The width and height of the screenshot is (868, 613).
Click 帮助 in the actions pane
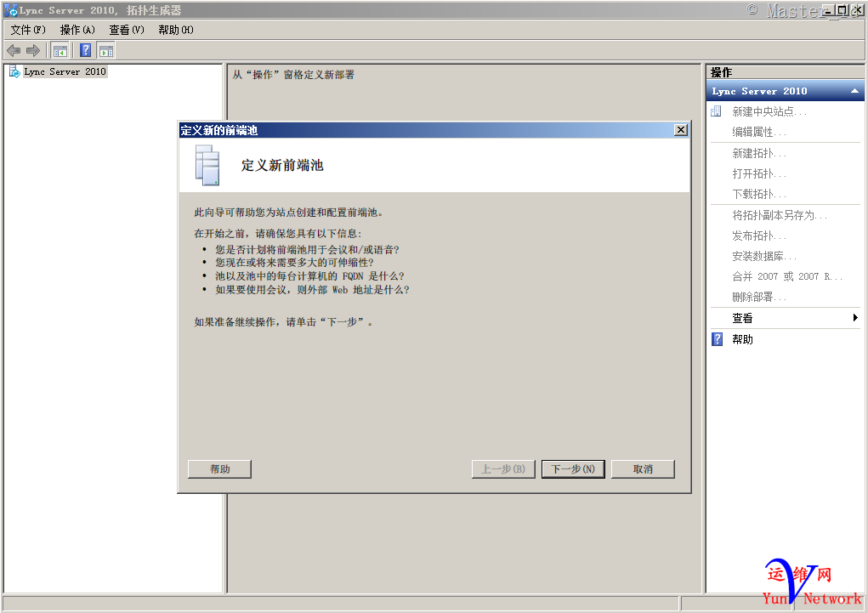tap(742, 339)
